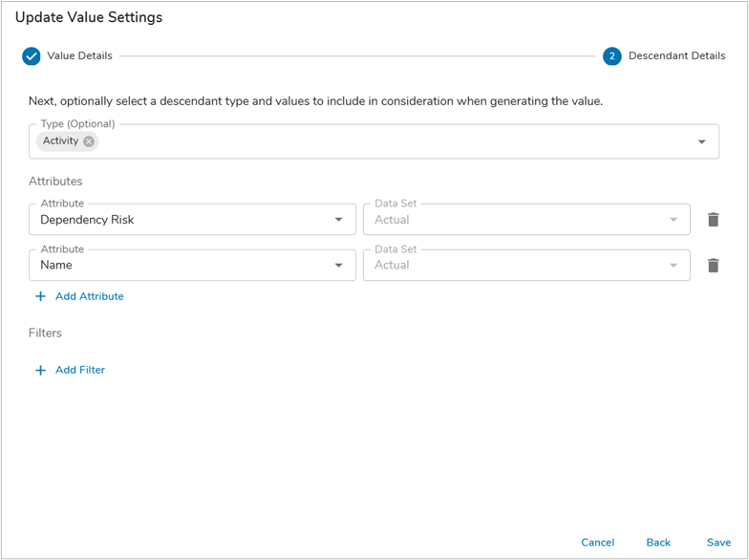749x560 pixels.
Task: Remove the Activity chip from Type field
Action: (x=89, y=141)
